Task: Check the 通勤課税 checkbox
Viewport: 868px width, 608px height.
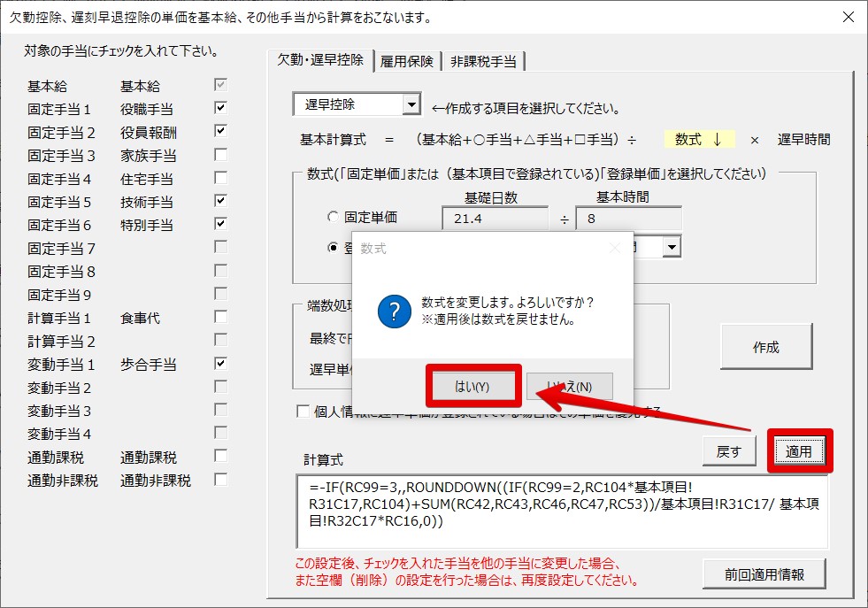Action: [x=221, y=457]
